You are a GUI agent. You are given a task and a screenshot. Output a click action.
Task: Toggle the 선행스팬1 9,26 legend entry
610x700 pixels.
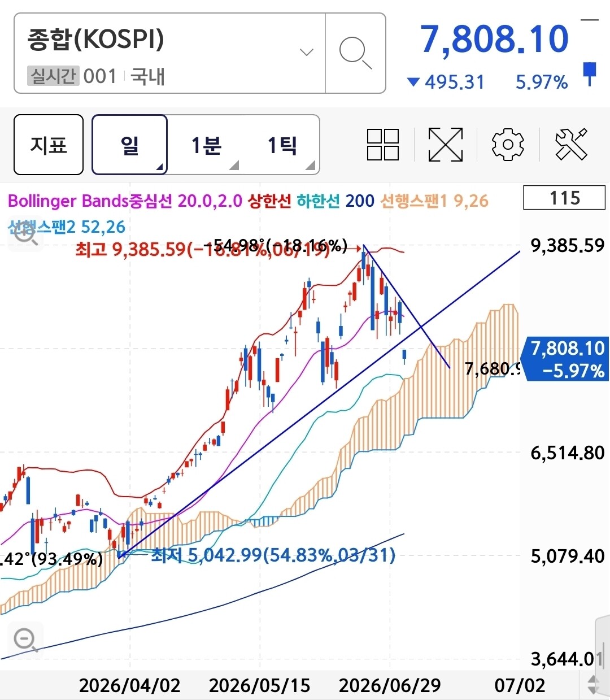pos(434,201)
